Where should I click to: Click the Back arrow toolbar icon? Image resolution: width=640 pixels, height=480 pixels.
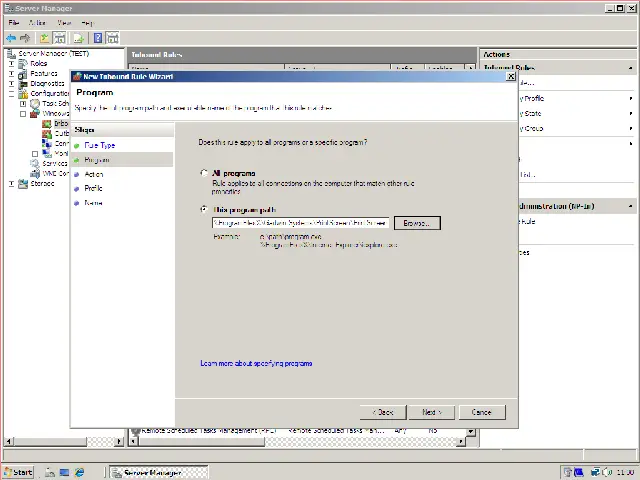(11, 38)
